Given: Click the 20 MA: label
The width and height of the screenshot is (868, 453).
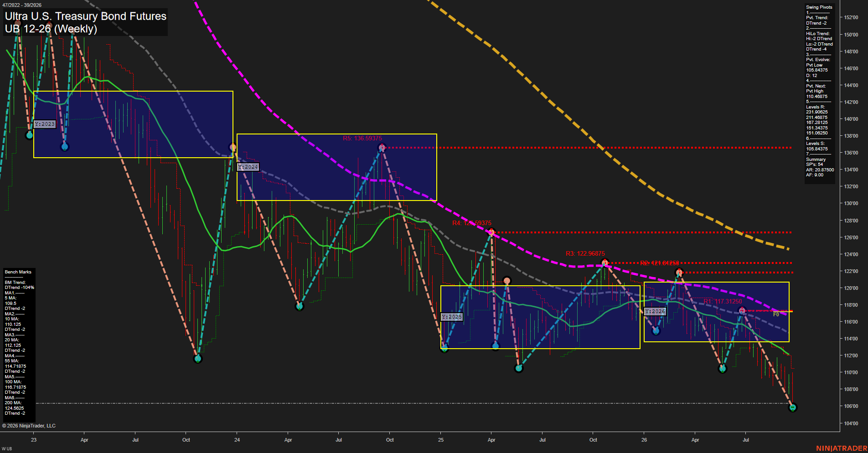Looking at the screenshot, I should click(x=12, y=340).
